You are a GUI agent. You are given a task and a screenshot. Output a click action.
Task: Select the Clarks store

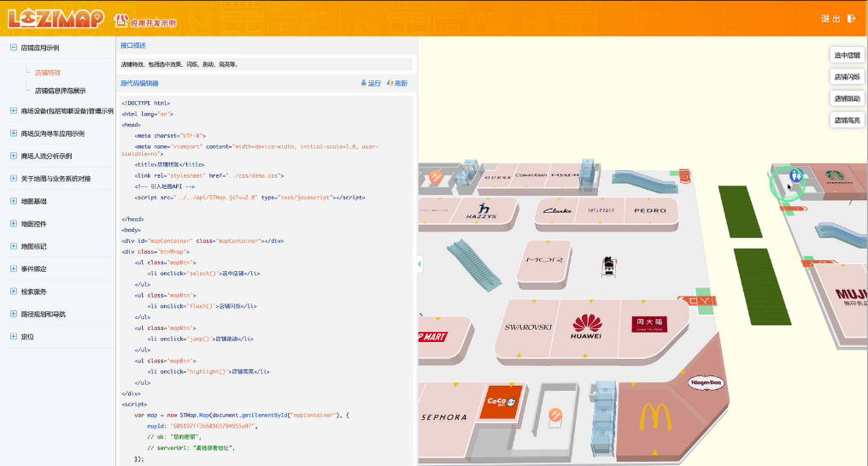click(557, 210)
